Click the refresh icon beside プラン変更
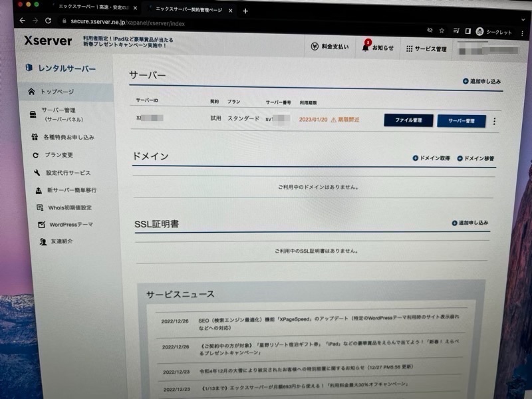Viewport: 532px width, 399px height. (36, 155)
